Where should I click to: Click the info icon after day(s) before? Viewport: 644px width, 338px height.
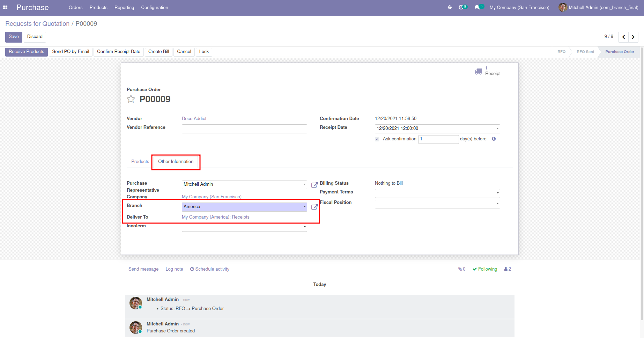(494, 139)
